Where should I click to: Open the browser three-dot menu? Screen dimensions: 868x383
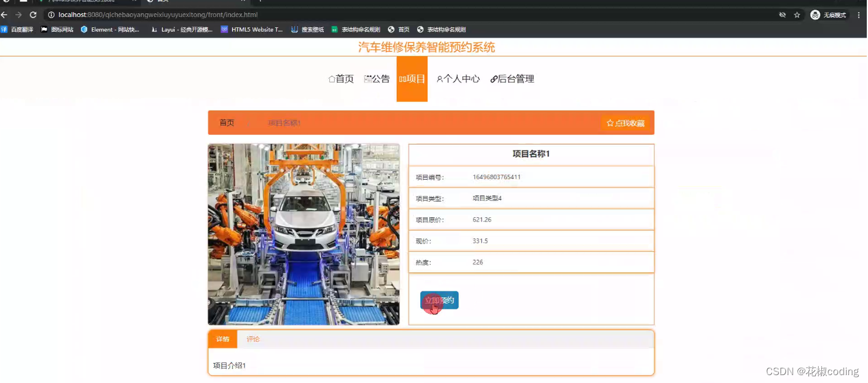858,15
